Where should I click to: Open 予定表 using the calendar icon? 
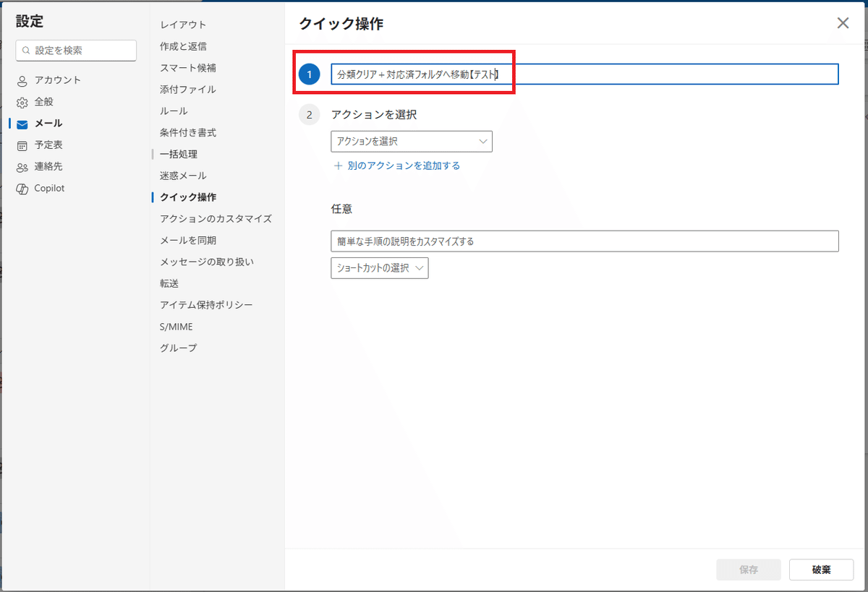(x=22, y=145)
